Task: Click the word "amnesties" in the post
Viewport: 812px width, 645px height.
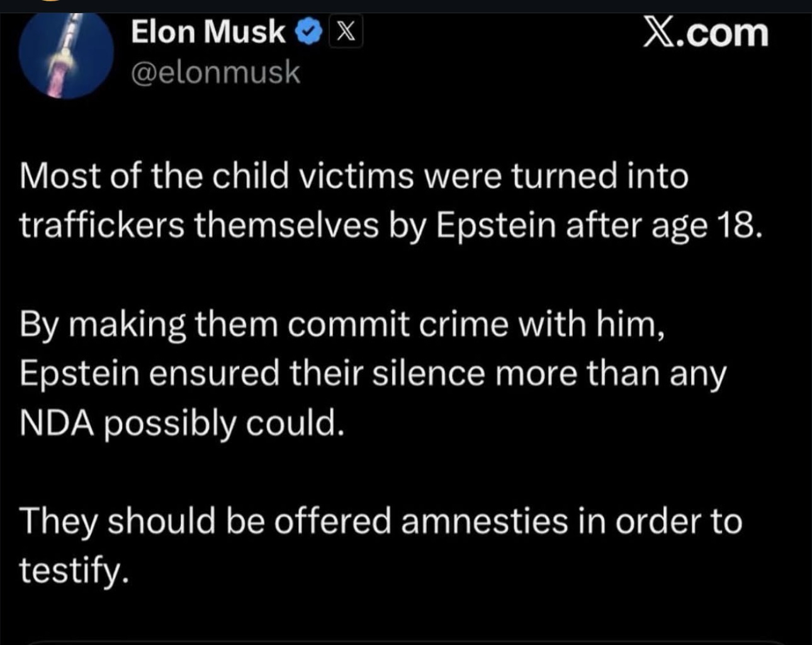Action: point(484,522)
